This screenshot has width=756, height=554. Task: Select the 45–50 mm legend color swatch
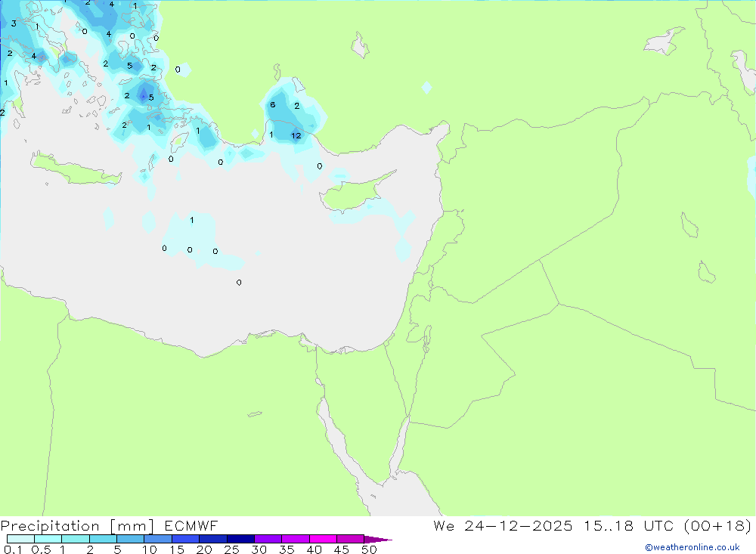tap(351, 539)
